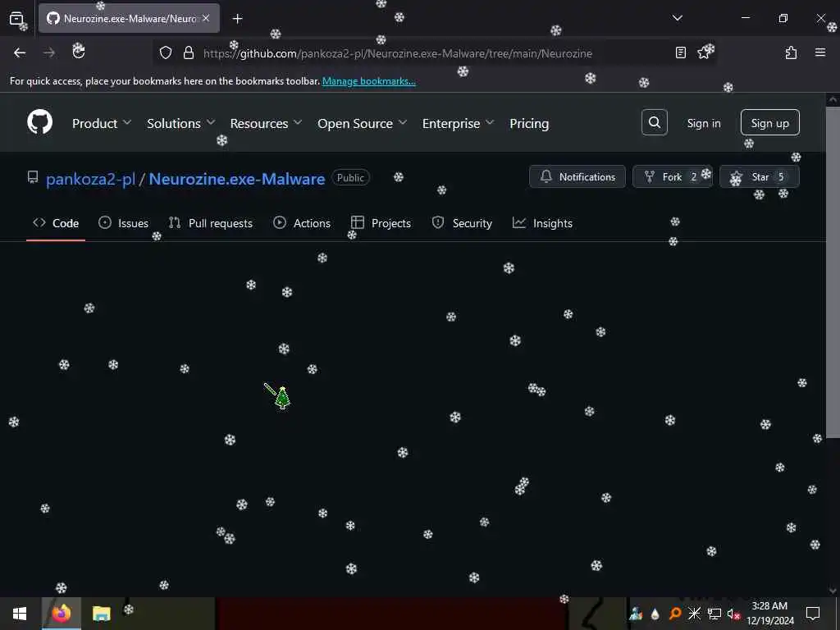
Task: Click the Sign in link
Action: (x=703, y=123)
